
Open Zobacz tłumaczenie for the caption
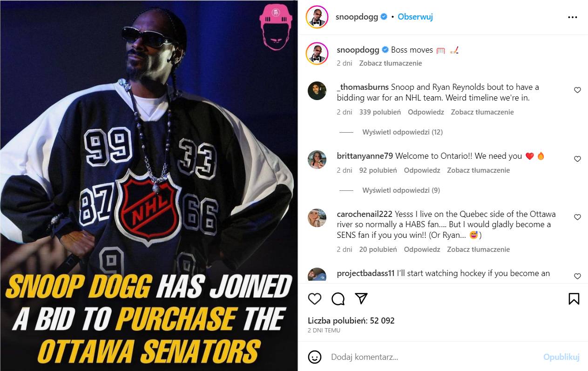390,63
